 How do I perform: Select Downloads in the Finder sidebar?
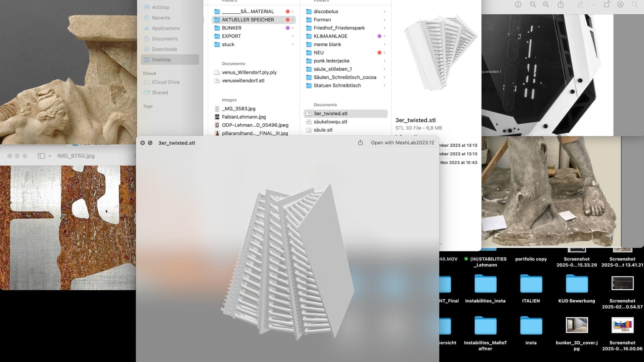point(164,49)
